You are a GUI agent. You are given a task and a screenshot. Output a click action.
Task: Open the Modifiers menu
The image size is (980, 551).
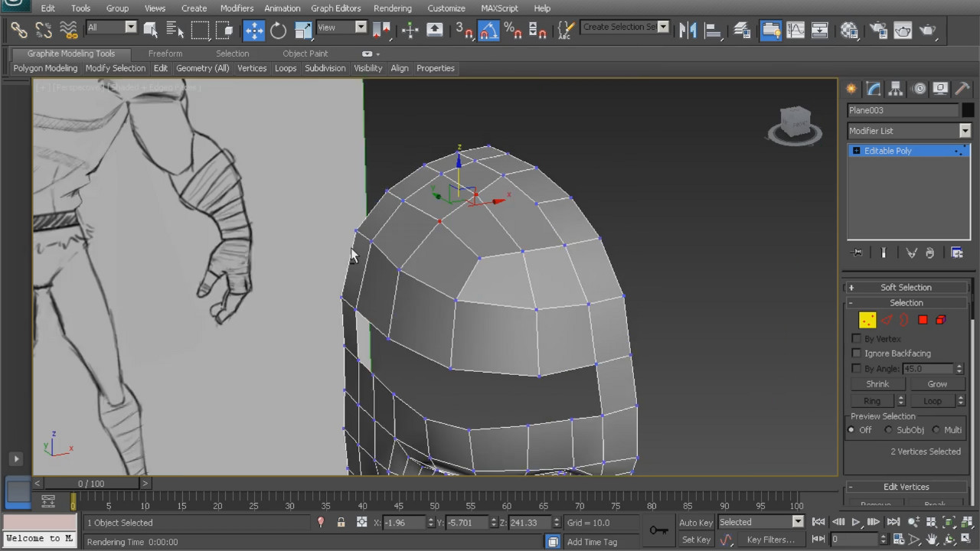point(237,8)
